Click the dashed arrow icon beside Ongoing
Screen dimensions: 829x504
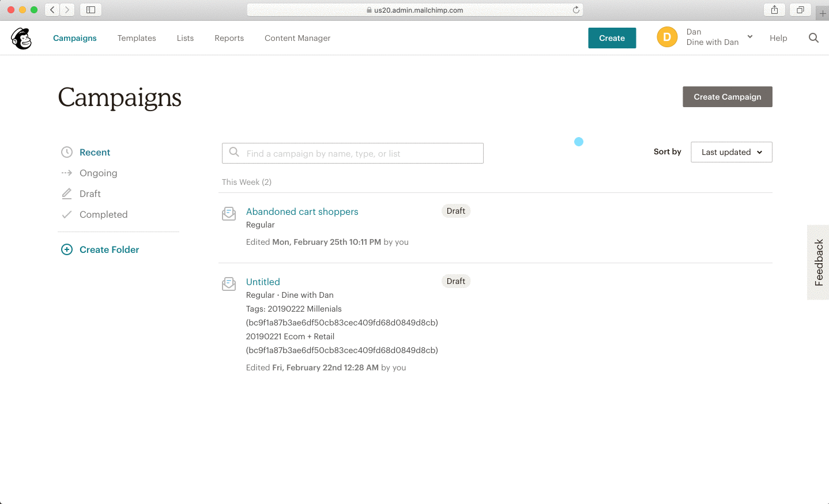pos(67,173)
